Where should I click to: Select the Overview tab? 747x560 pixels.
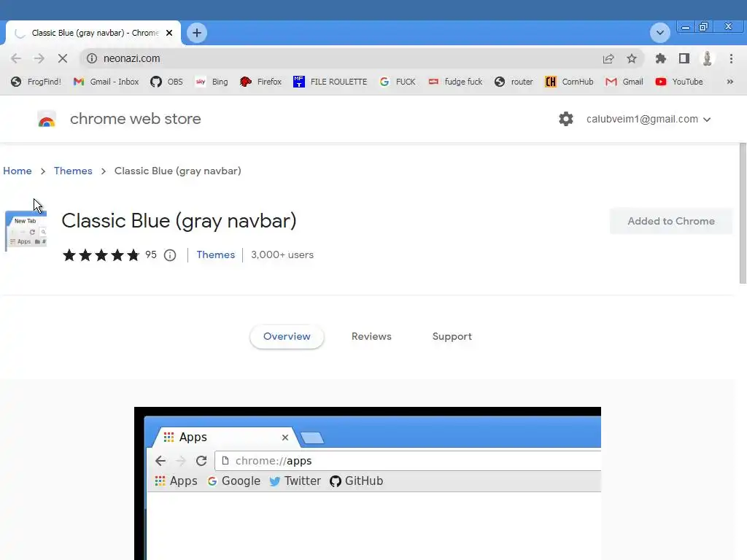[x=287, y=336]
